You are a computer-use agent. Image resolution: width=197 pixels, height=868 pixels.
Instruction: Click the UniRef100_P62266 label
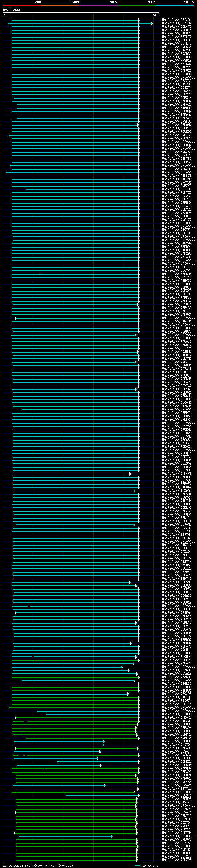pyautogui.click(x=177, y=196)
